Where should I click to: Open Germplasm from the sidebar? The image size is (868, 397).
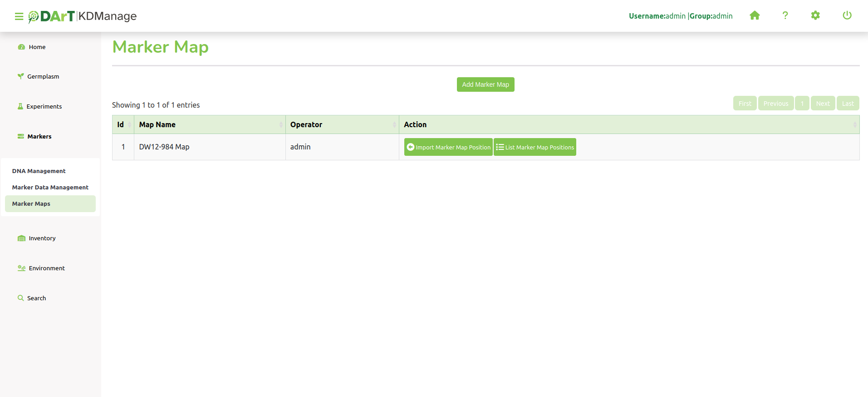pyautogui.click(x=43, y=77)
